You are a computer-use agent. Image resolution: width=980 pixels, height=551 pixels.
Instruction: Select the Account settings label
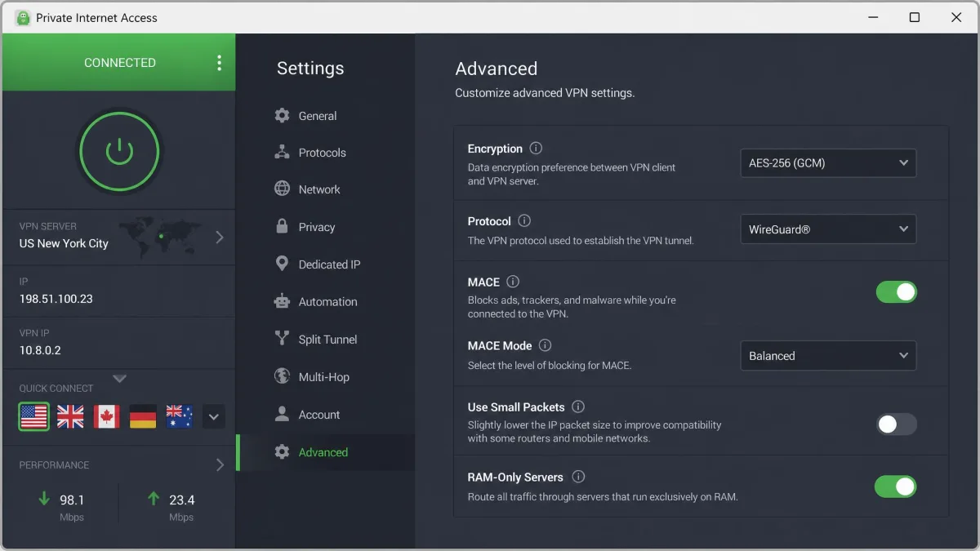point(319,415)
